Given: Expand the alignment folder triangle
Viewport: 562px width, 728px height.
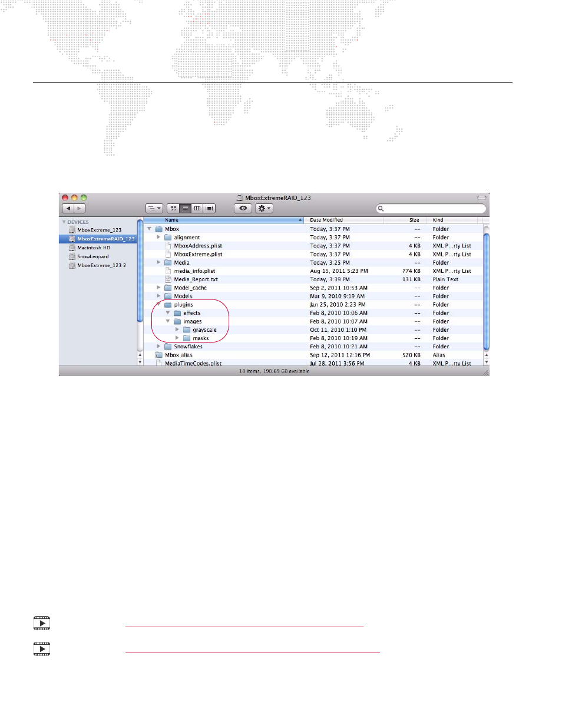Looking at the screenshot, I should click(x=158, y=237).
